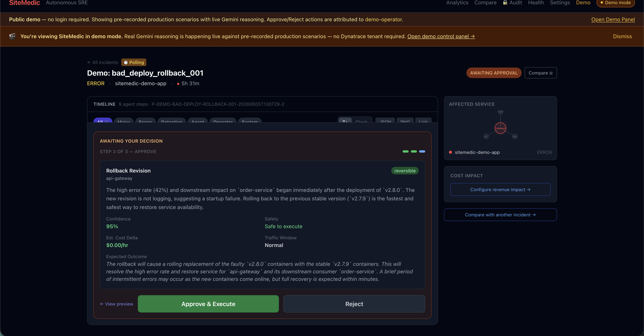Image resolution: width=644 pixels, height=336 pixels.
Task: Click the yellow ERROR severity label under title
Action: tap(96, 84)
